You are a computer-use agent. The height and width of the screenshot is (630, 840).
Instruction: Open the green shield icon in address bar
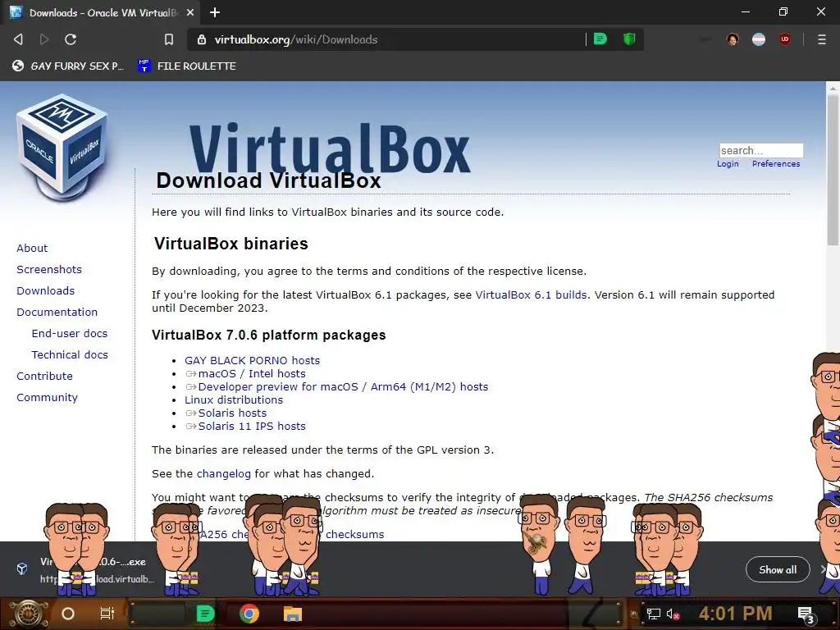pyautogui.click(x=629, y=39)
